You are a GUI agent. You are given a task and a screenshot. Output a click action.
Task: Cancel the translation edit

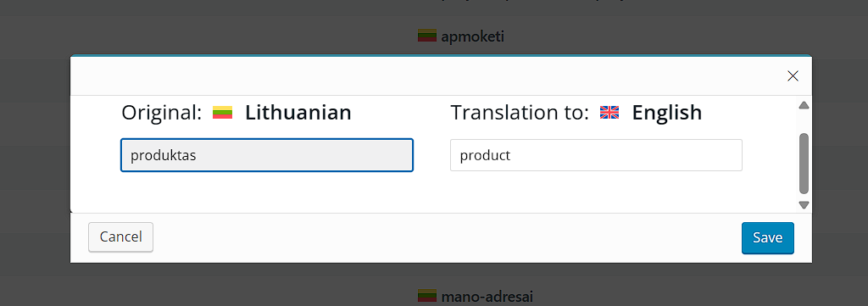tap(120, 237)
